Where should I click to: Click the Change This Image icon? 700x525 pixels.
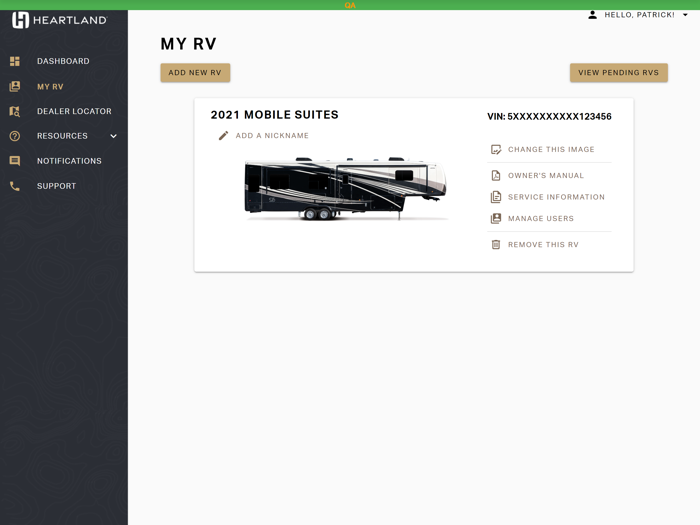[496, 150]
